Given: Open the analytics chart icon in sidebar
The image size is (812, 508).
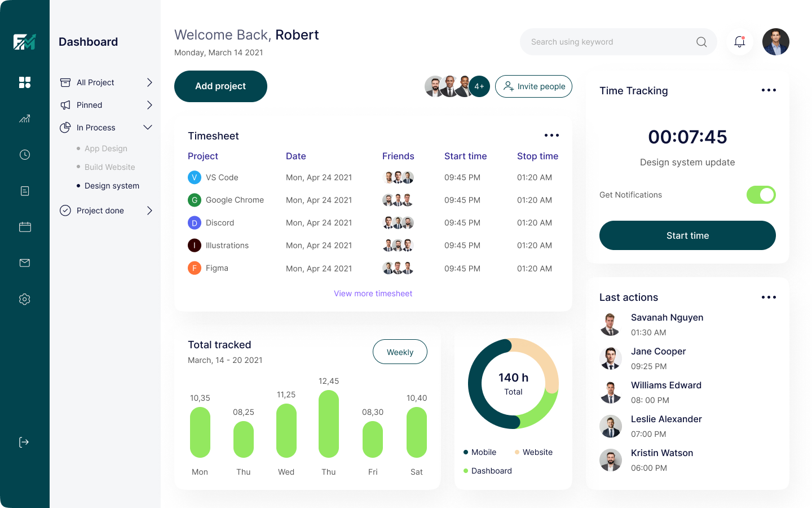Looking at the screenshot, I should 25,119.
